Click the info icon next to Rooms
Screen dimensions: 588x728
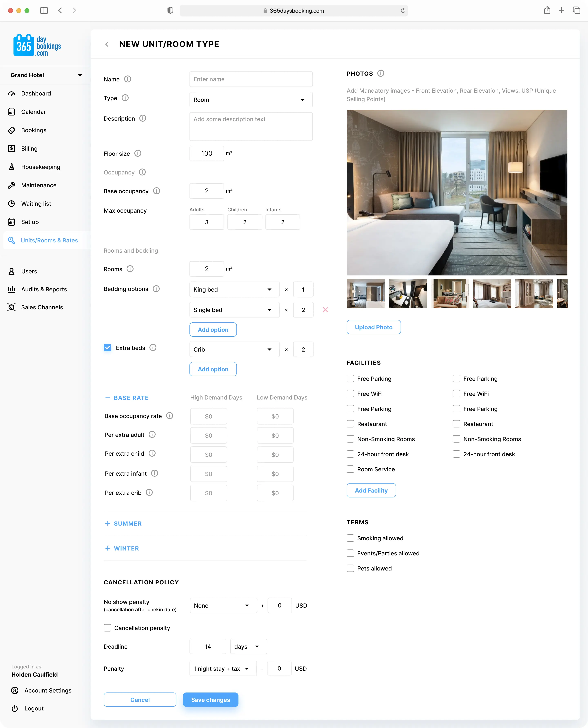pos(130,269)
